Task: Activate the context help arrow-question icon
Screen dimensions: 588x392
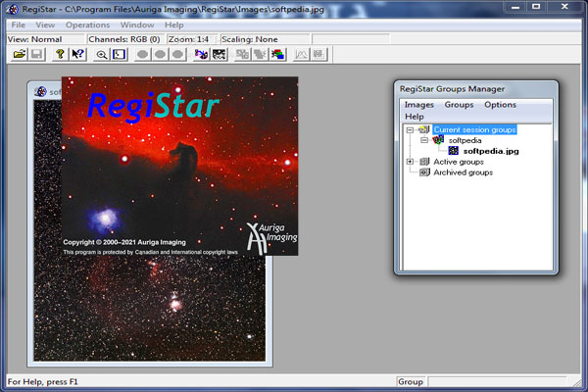Action: [78, 55]
